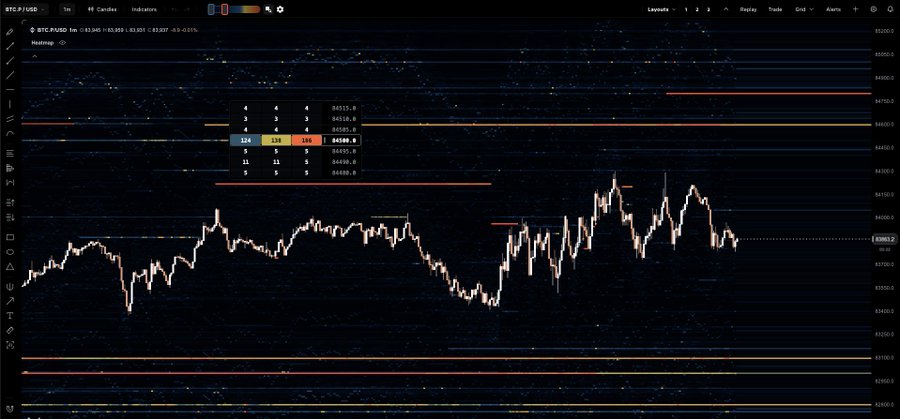Switch to layout 2
Screen dimensions: 900x419
(697, 9)
